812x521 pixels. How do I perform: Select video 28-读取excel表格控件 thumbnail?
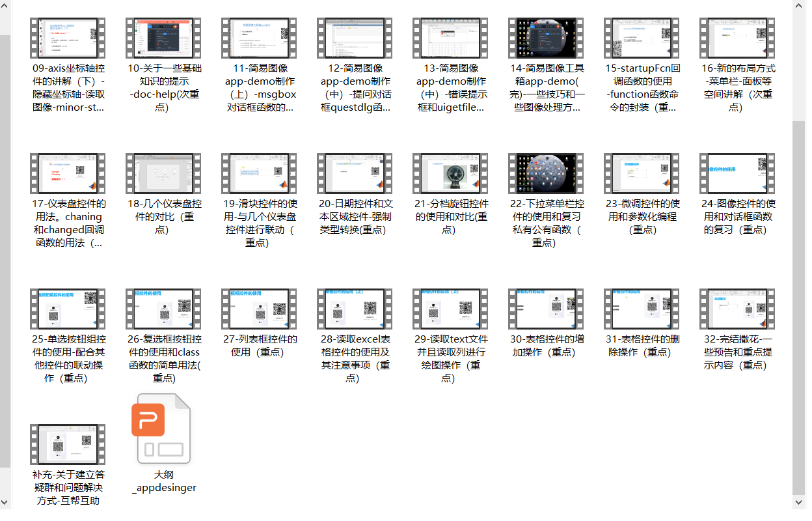click(355, 309)
